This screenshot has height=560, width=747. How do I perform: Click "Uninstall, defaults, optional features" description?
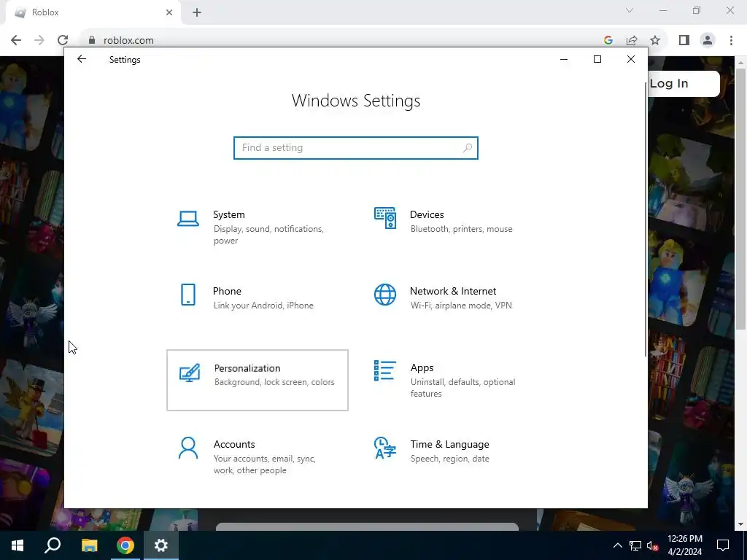tap(462, 388)
